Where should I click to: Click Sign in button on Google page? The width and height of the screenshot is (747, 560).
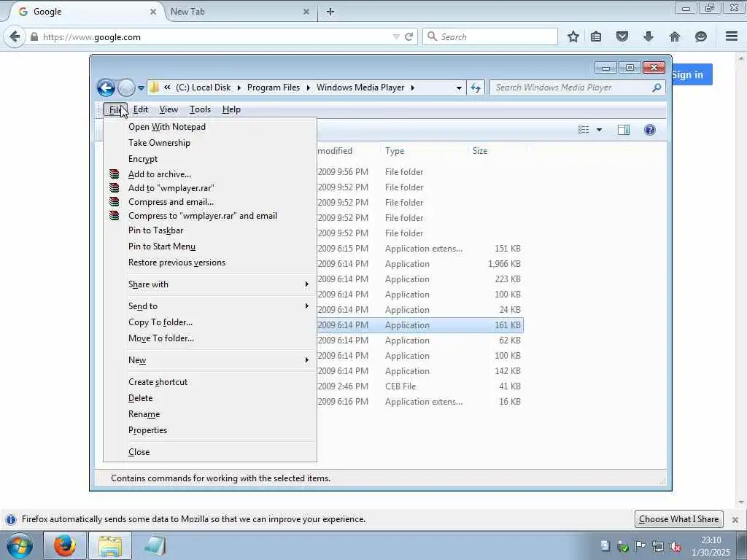tap(692, 75)
